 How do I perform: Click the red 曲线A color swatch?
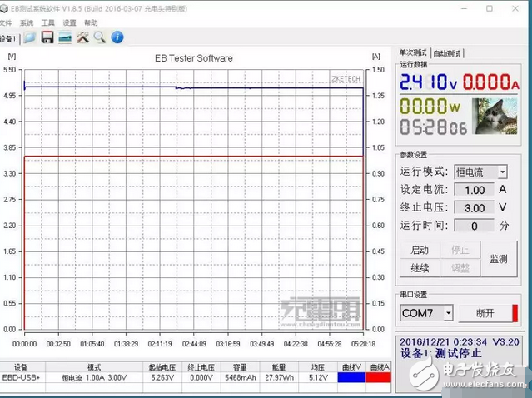click(378, 377)
